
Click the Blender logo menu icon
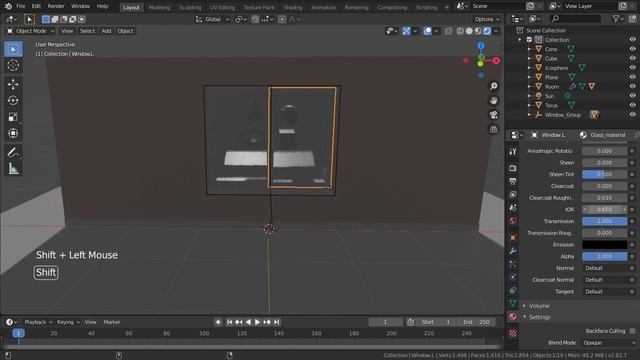pos(8,6)
